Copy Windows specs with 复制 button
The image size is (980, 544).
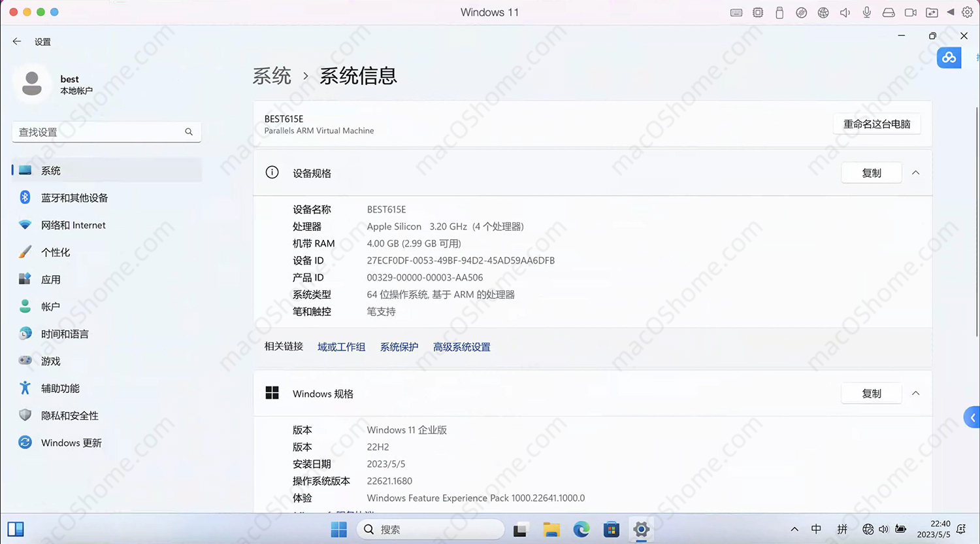click(x=872, y=393)
